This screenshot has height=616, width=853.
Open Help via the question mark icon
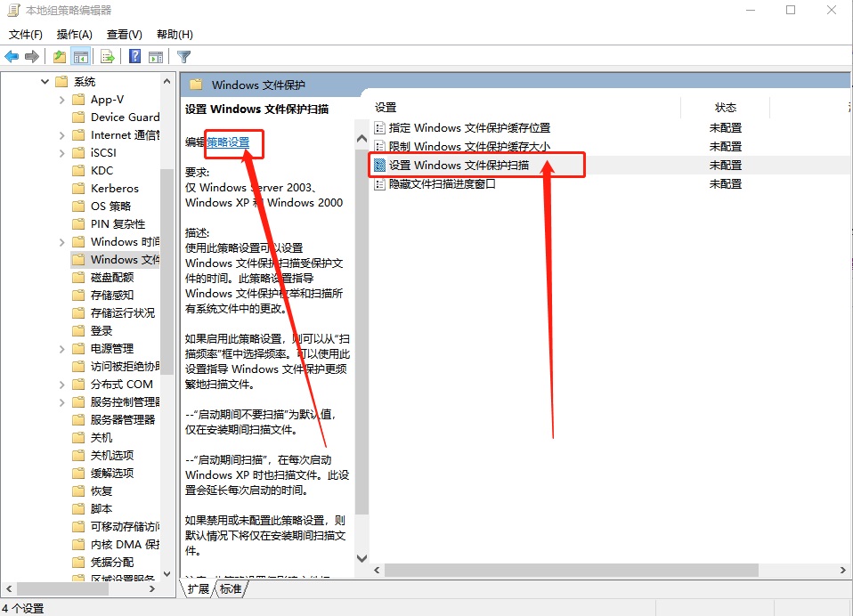[135, 57]
